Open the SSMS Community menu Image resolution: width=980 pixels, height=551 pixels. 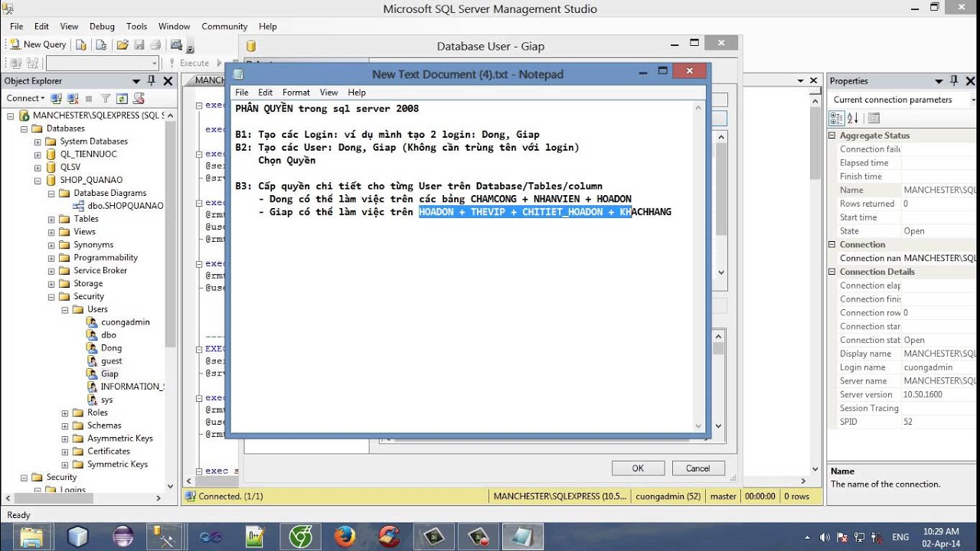(224, 26)
